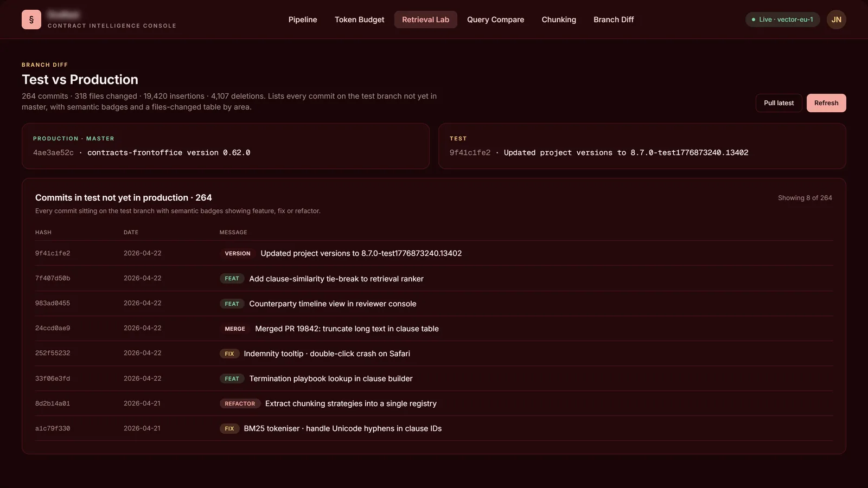Viewport: 868px width, 488px height.
Task: Click 'contracts-frontoffice version 0.62.0' text
Action: [x=169, y=153]
